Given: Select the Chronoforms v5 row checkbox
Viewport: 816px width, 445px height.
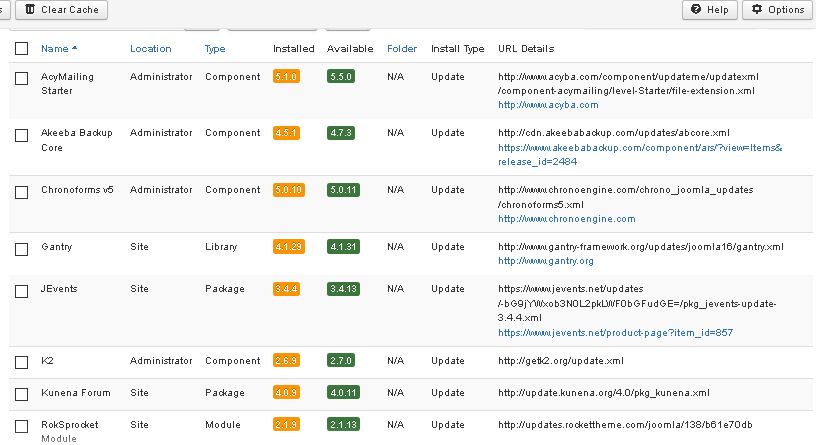Looking at the screenshot, I should point(21,192).
